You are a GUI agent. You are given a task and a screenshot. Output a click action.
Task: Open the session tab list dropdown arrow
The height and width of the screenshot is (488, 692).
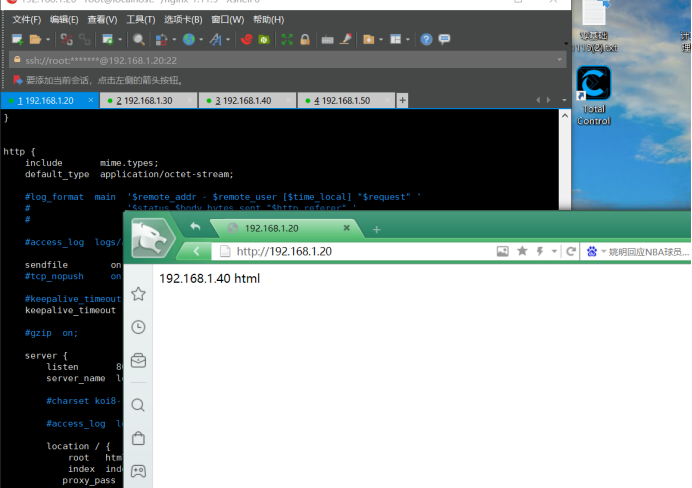tap(564, 100)
